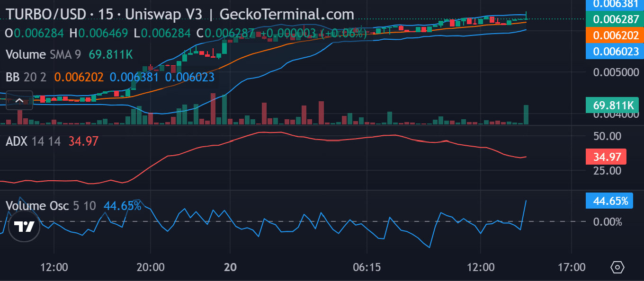Open the TradingView logo link
The width and height of the screenshot is (644, 281).
pyautogui.click(x=24, y=227)
